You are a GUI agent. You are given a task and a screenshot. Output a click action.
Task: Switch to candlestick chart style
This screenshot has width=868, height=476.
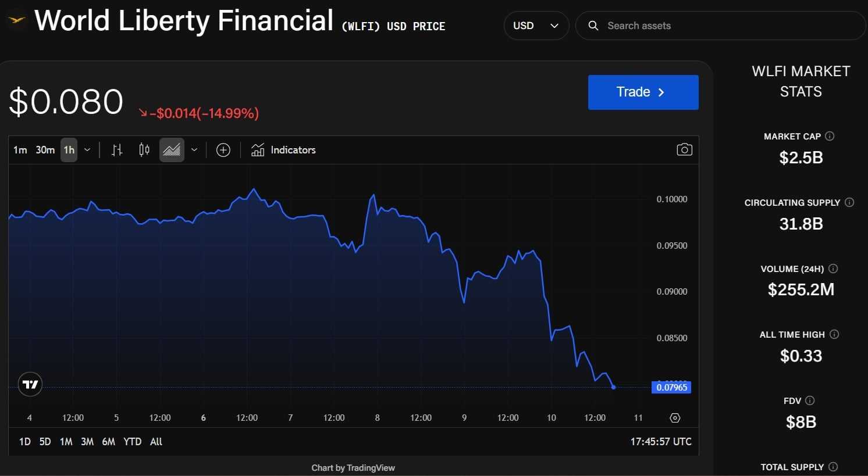tap(144, 150)
